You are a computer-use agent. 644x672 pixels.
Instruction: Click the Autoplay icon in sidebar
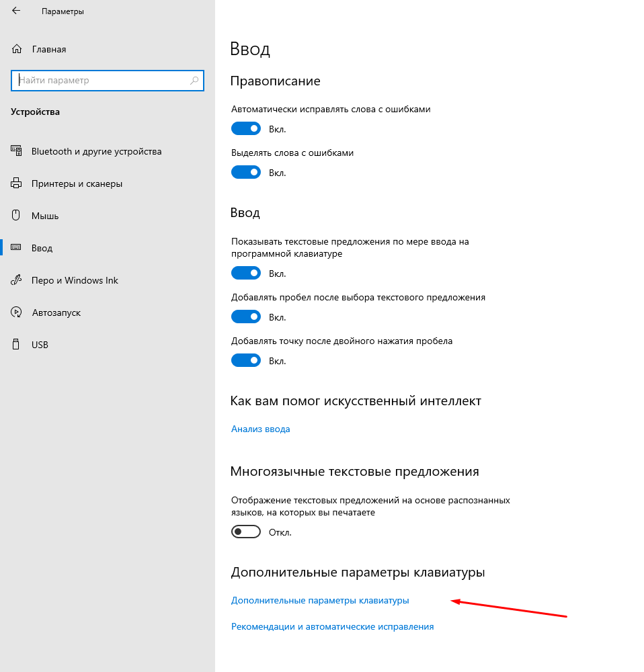pyautogui.click(x=16, y=312)
